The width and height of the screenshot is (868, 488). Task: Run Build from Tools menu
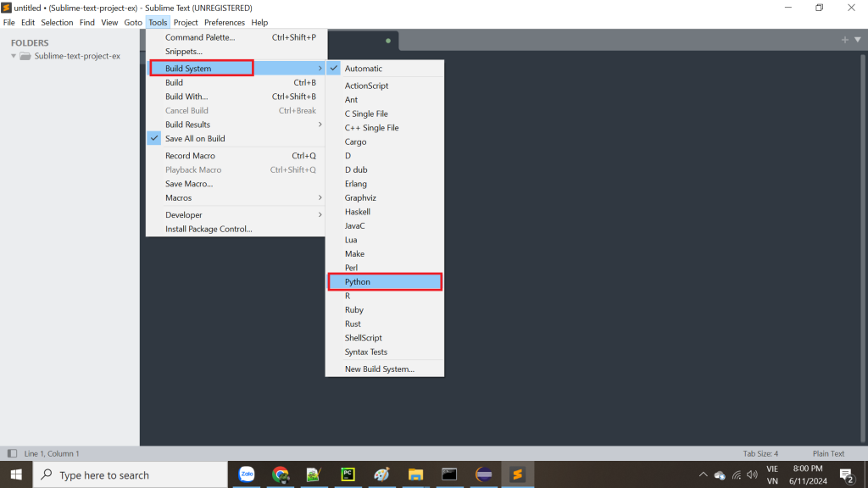click(236, 82)
